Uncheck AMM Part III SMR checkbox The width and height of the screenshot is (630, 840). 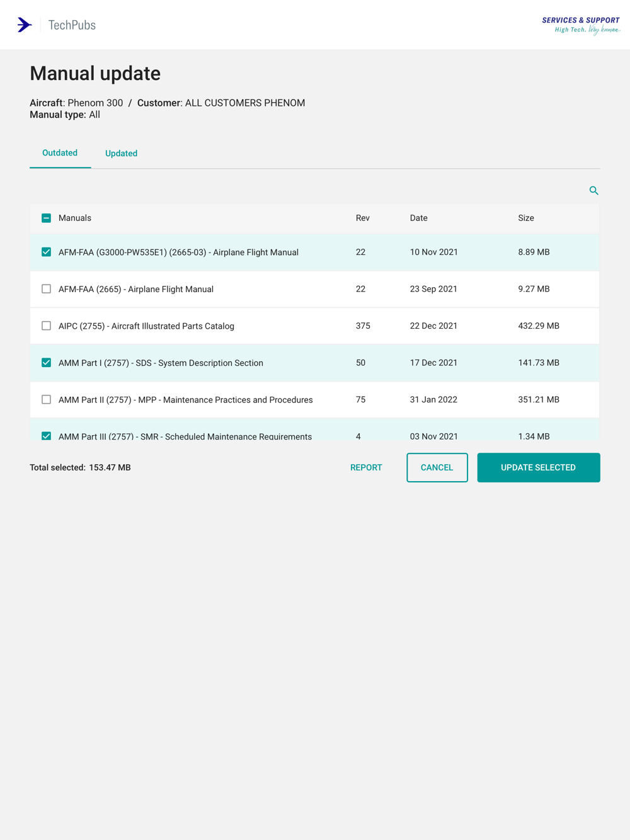click(x=46, y=436)
